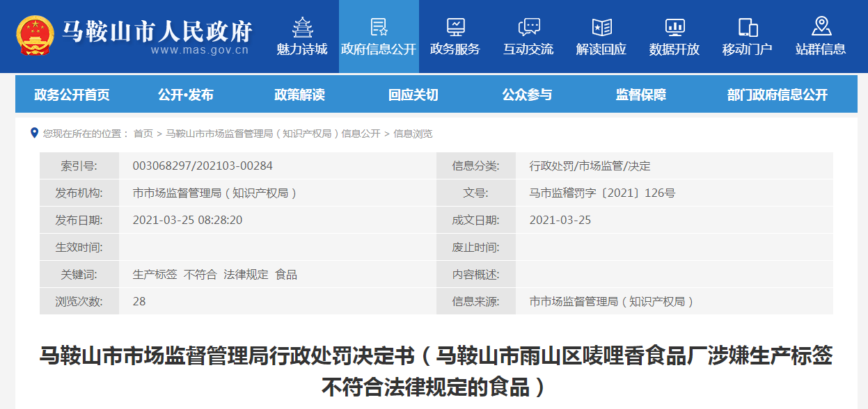Click 首页 breadcrumb link
Viewport: 868px width, 409px height.
click(143, 134)
